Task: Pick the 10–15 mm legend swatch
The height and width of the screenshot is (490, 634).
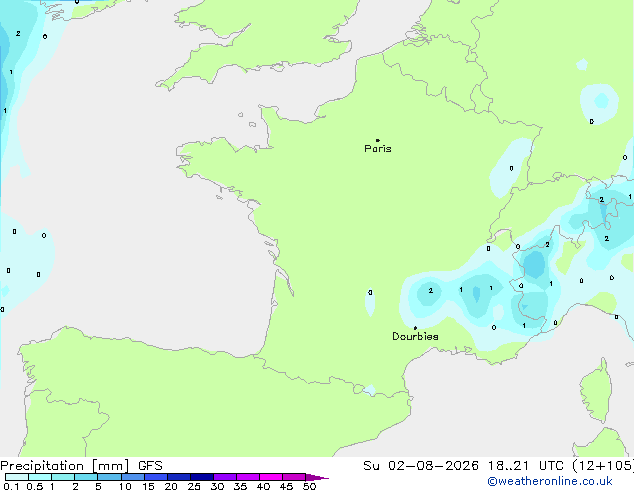Action: click(133, 477)
